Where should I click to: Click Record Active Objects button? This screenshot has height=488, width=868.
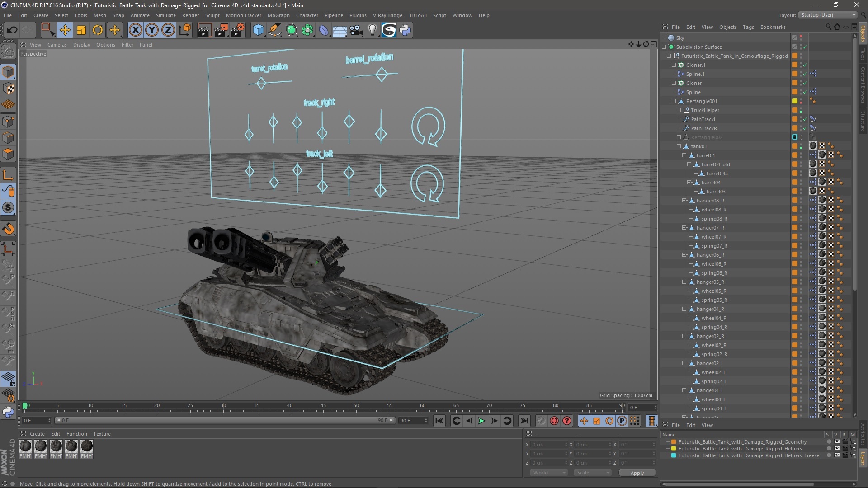[541, 421]
